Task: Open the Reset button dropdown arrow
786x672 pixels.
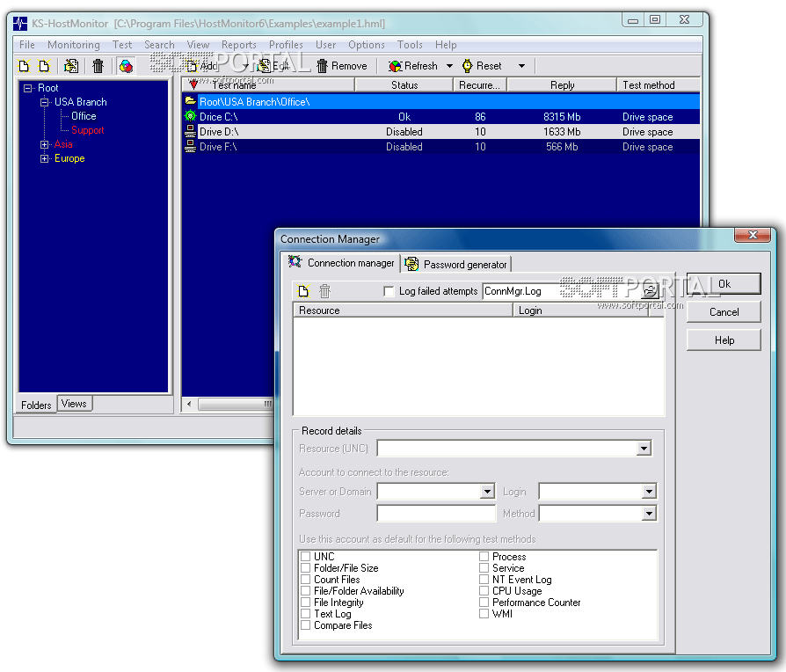Action: point(522,66)
